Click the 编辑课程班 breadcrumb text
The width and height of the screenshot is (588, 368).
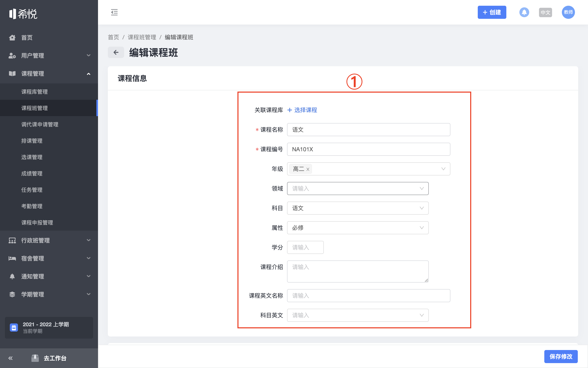pyautogui.click(x=179, y=37)
